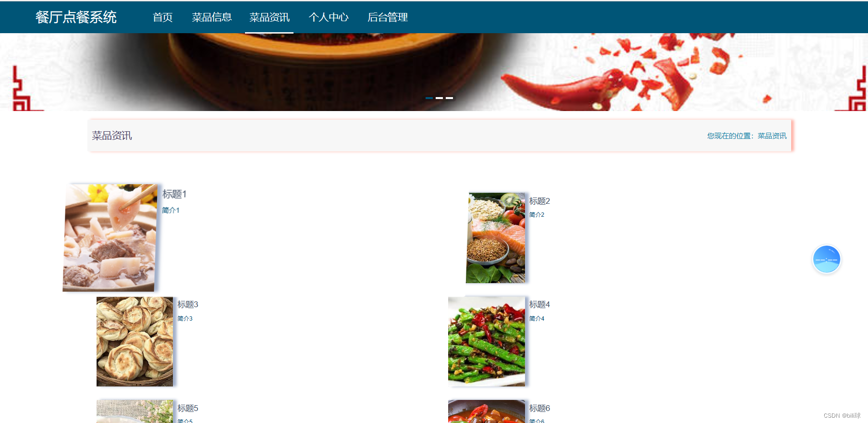Open 后台管理 in the navigation bar
This screenshot has width=868, height=423.
tap(388, 17)
